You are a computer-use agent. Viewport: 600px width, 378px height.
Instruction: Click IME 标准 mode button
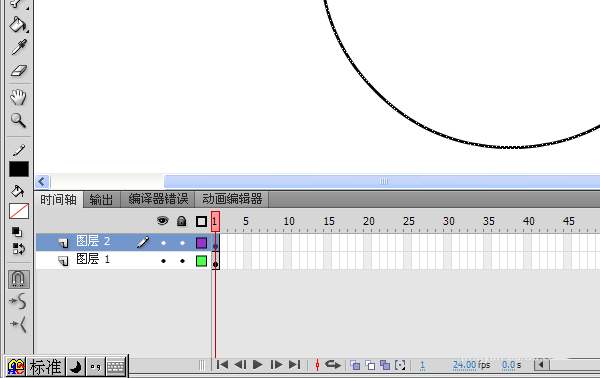point(46,367)
